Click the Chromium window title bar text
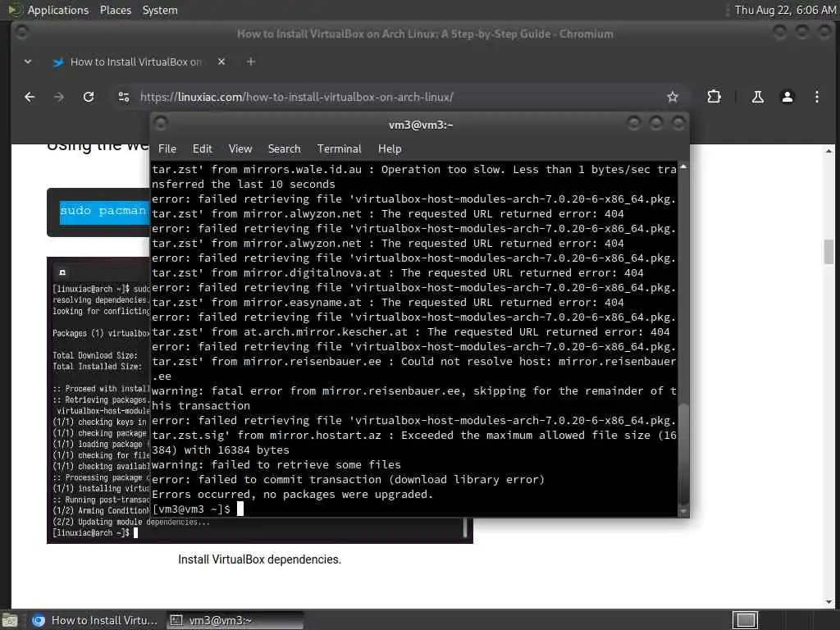 click(x=425, y=34)
